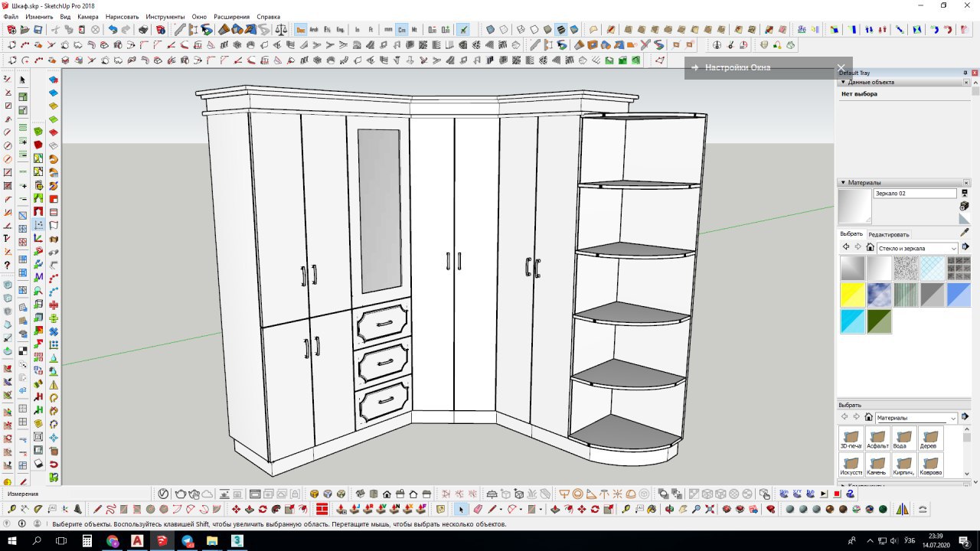
Task: Toggle Cm units button
Action: [402, 30]
